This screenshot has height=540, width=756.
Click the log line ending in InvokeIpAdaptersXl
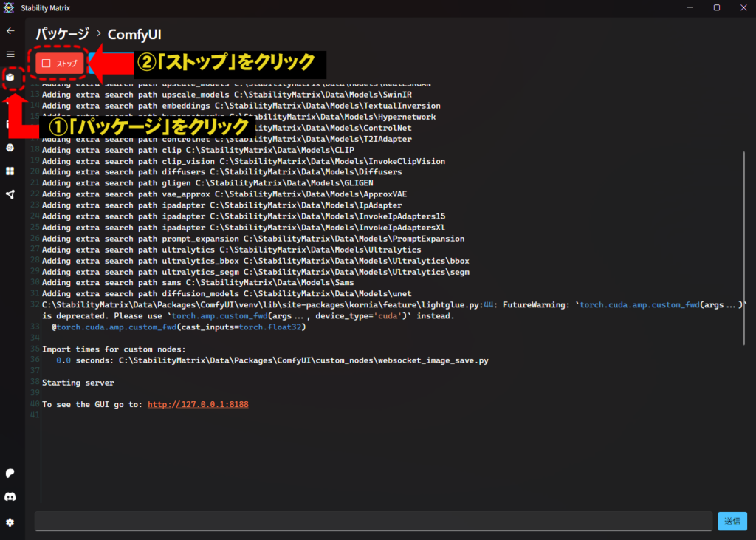pos(244,228)
